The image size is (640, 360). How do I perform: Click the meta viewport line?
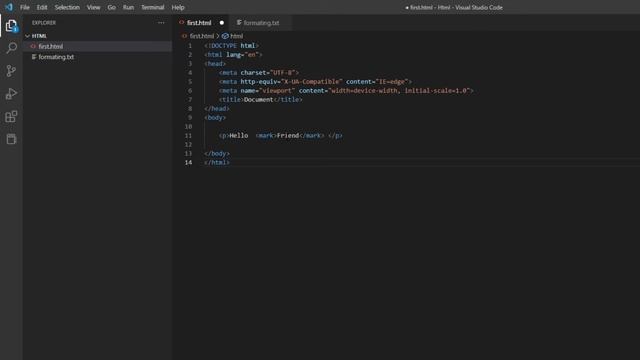[x=346, y=91]
